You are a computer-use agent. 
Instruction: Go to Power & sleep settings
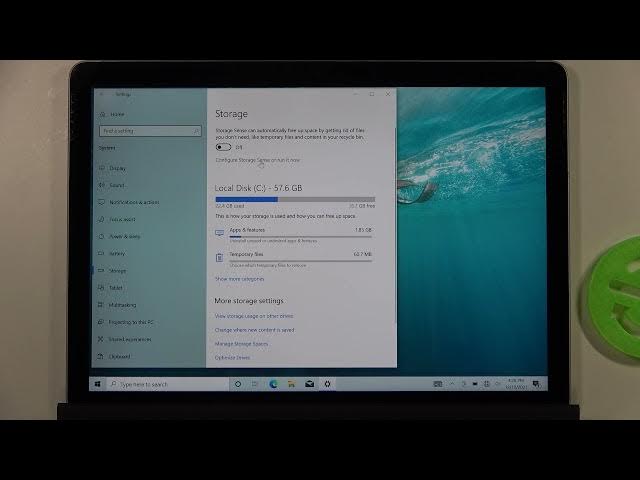[x=124, y=236]
